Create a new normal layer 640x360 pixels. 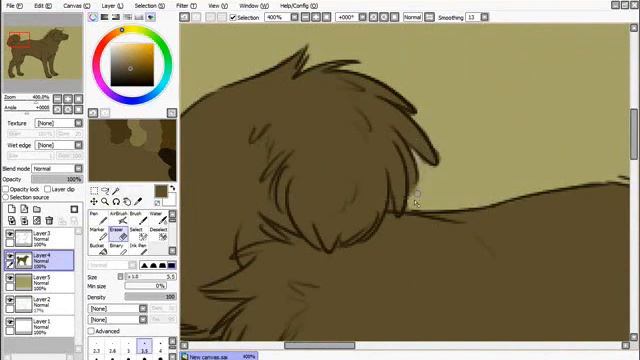coord(12,209)
